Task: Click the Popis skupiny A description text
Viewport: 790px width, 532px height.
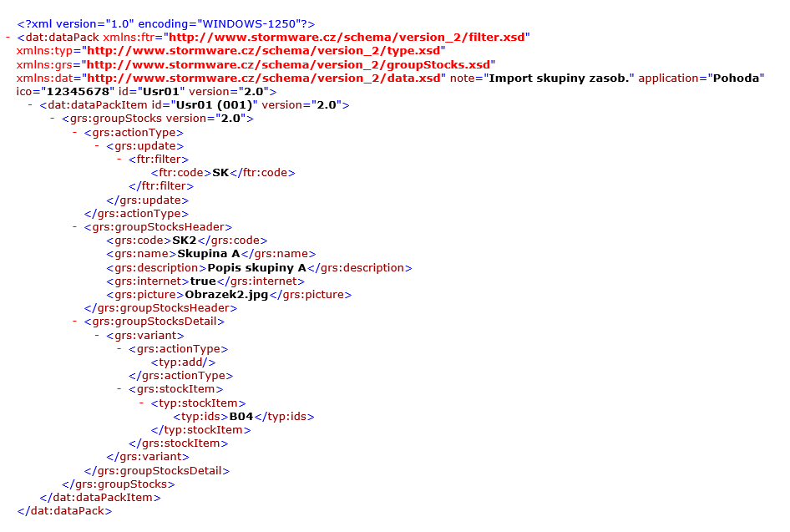Action: pos(257,268)
